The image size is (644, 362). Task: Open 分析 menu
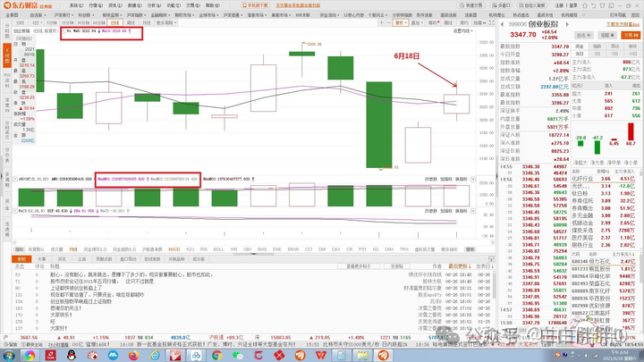pyautogui.click(x=154, y=5)
